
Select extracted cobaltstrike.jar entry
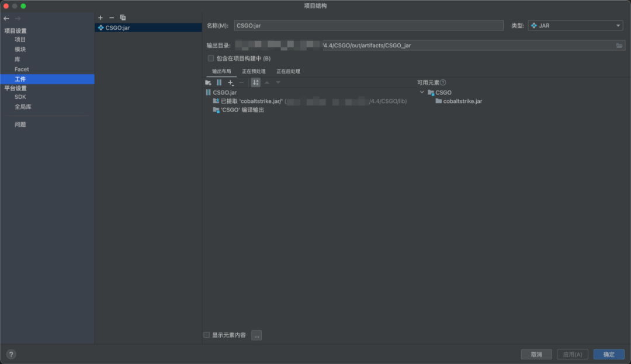pyautogui.click(x=310, y=101)
